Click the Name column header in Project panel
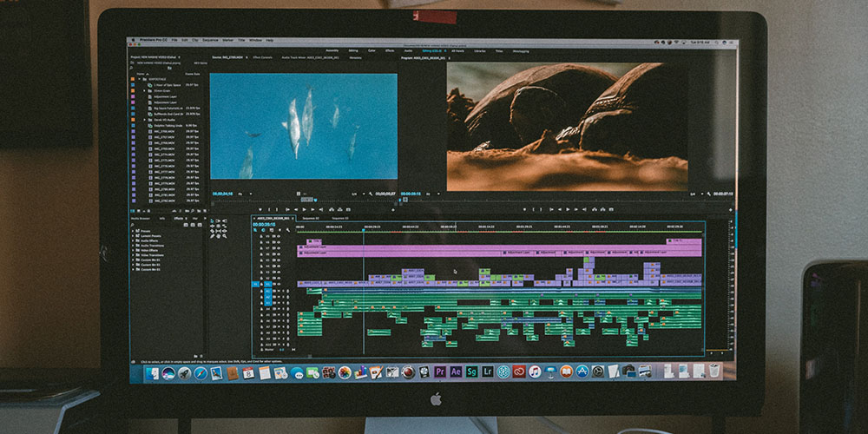The height and width of the screenshot is (434, 868). (141, 74)
